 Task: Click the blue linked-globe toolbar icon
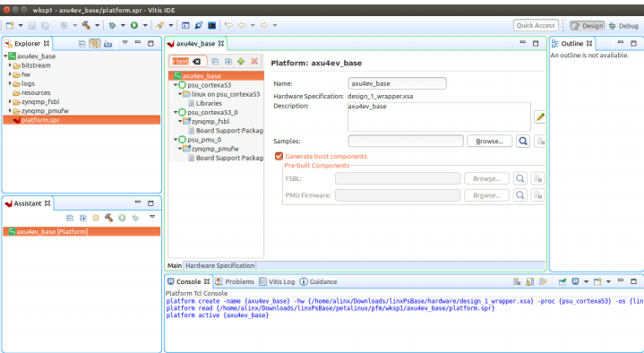point(198,25)
